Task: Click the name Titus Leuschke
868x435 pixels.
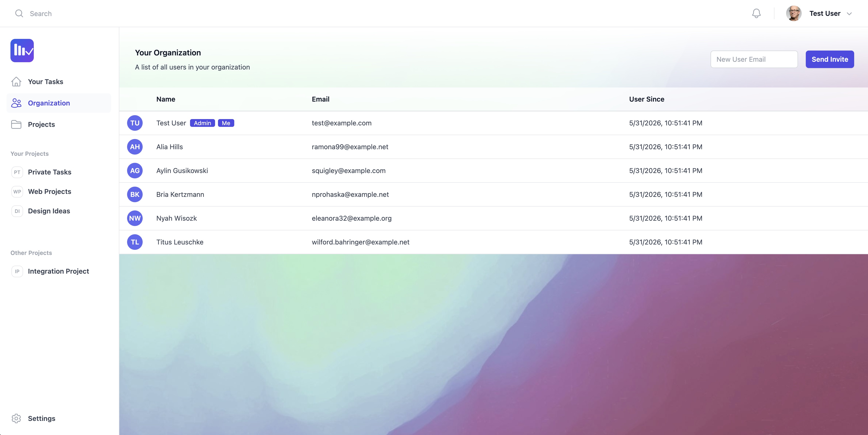Action: tap(180, 242)
